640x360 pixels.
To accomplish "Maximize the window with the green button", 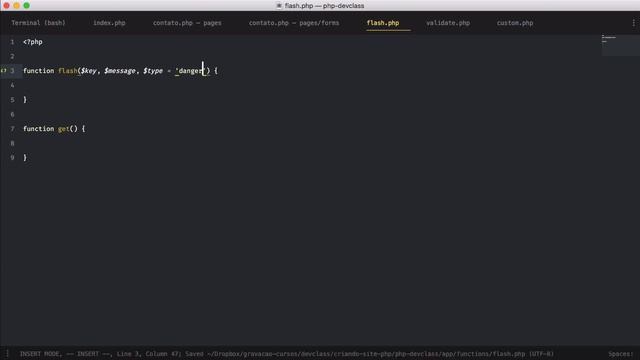I will click(27, 5).
